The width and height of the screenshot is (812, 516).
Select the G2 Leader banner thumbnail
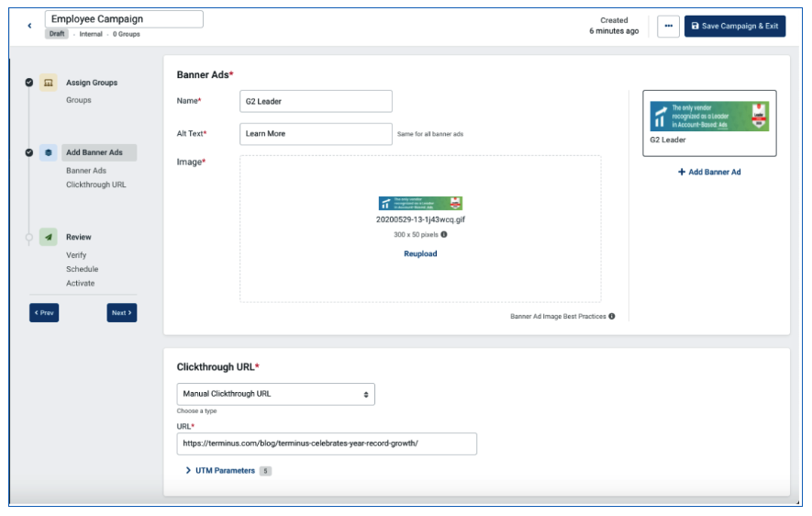709,123
